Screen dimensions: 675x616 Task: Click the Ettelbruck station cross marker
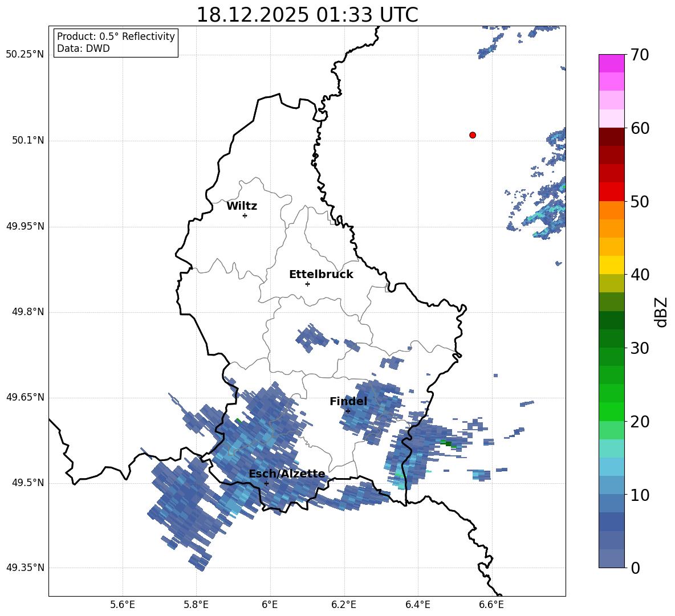pyautogui.click(x=307, y=284)
